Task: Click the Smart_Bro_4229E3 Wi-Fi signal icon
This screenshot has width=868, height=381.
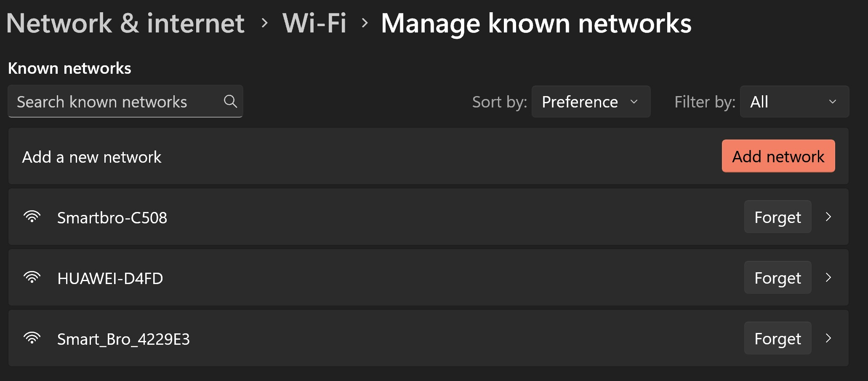Action: [x=32, y=338]
